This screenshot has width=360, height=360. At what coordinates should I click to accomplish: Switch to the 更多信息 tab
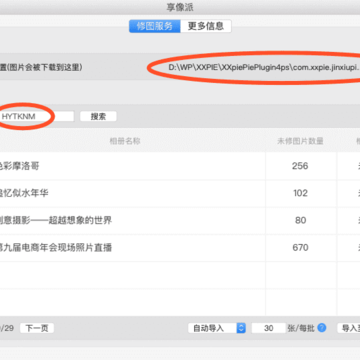[206, 26]
